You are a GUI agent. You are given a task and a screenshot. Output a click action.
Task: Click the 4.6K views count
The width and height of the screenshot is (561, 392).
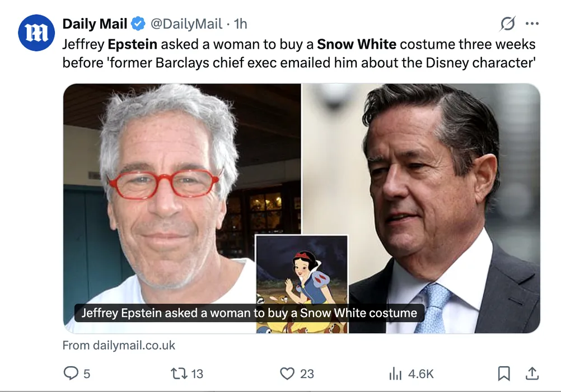coord(420,374)
